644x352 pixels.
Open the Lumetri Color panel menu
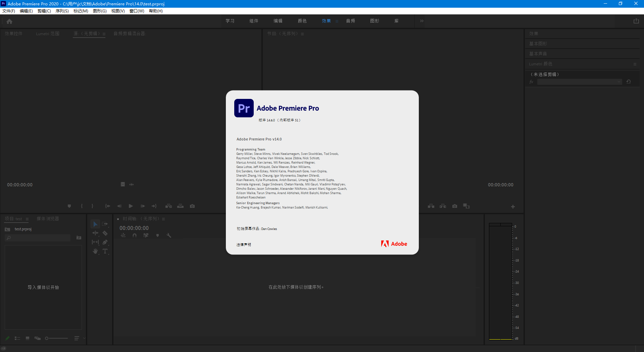pyautogui.click(x=635, y=64)
